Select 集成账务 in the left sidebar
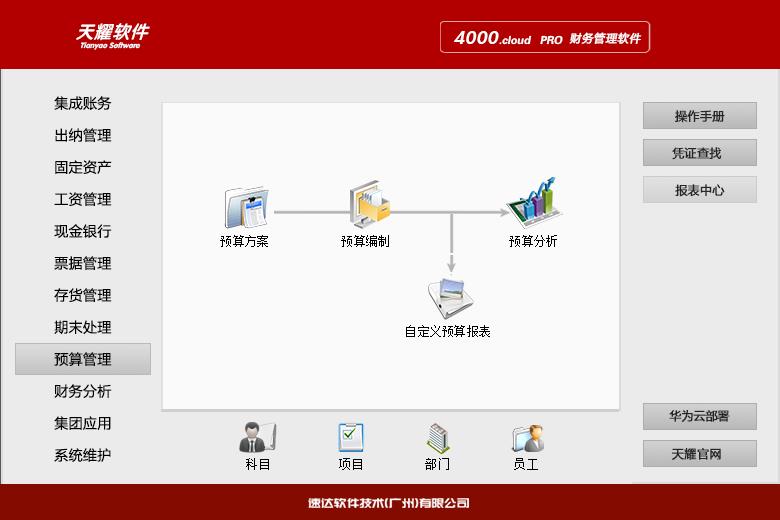This screenshot has width=780, height=520. coord(83,103)
